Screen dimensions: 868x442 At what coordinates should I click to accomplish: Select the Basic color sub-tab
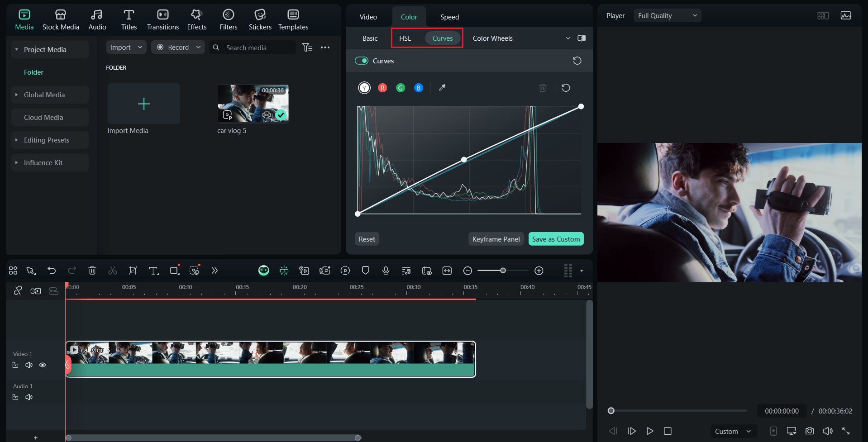(x=370, y=38)
